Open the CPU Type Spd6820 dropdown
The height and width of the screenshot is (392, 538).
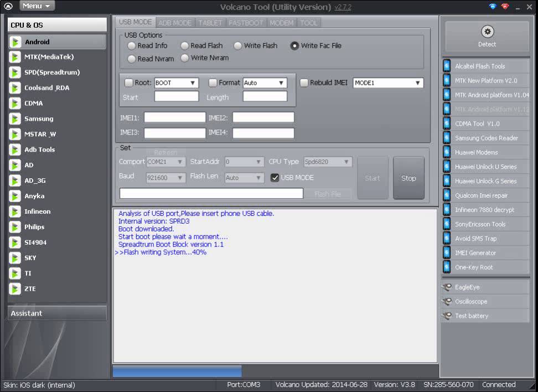328,162
